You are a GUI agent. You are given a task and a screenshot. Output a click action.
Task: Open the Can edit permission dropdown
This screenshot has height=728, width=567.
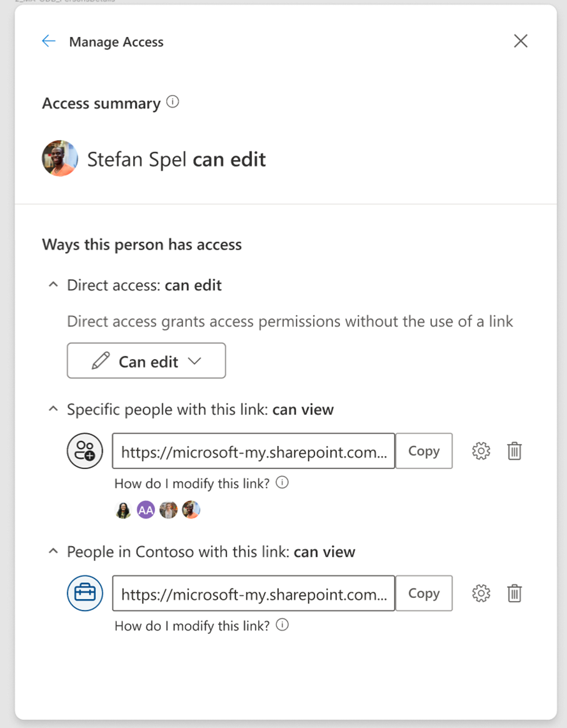point(146,361)
